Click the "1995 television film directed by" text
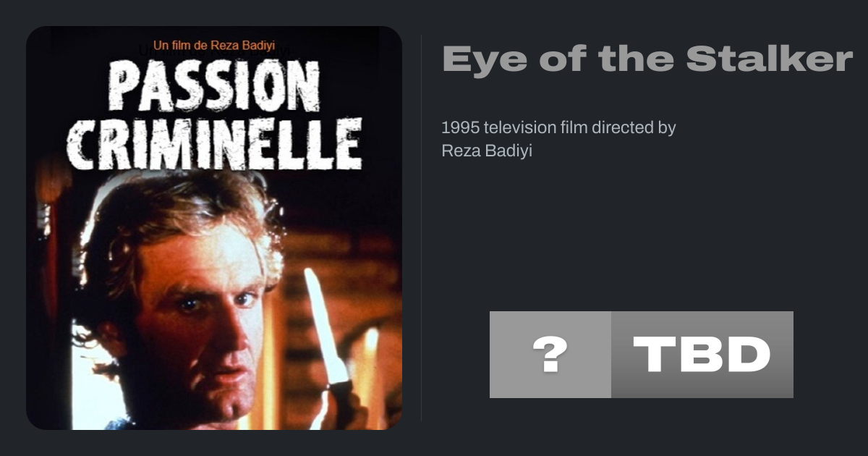 558,127
